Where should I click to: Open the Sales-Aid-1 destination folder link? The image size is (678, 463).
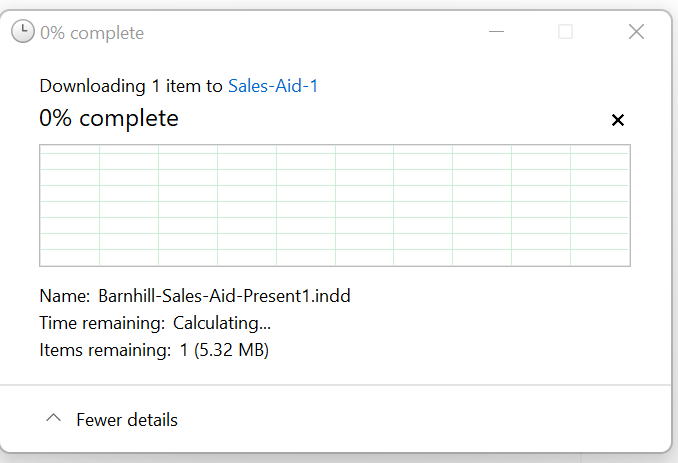[273, 86]
